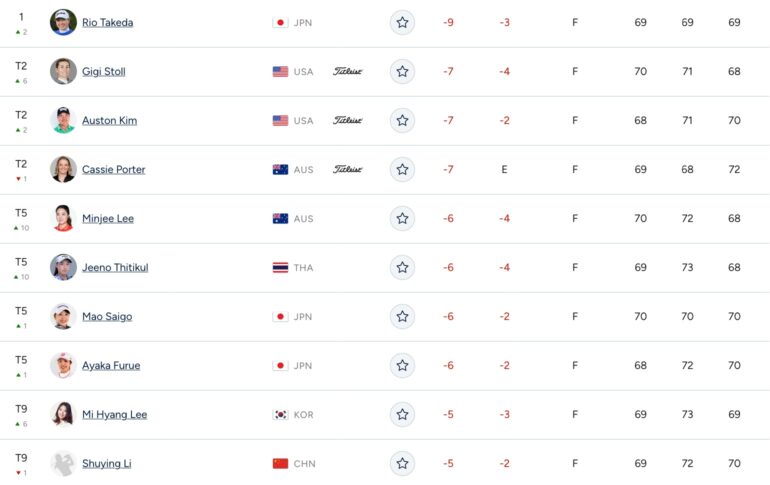Click Minjee Lee's favorite star icon

(402, 218)
